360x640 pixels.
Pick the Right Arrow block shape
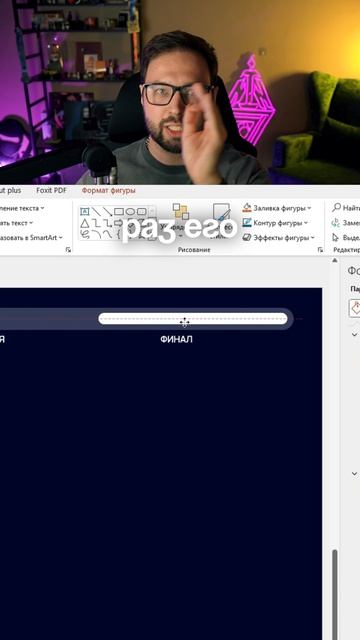[x=119, y=223]
